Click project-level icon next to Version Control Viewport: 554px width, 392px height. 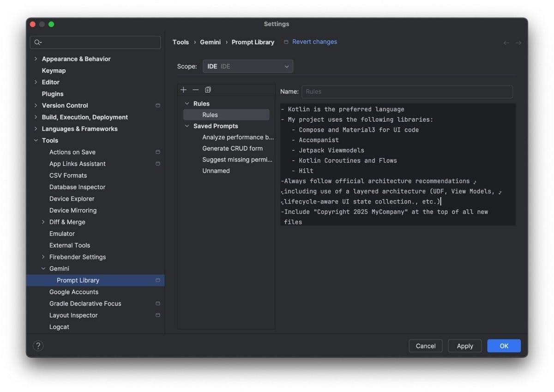pyautogui.click(x=158, y=105)
